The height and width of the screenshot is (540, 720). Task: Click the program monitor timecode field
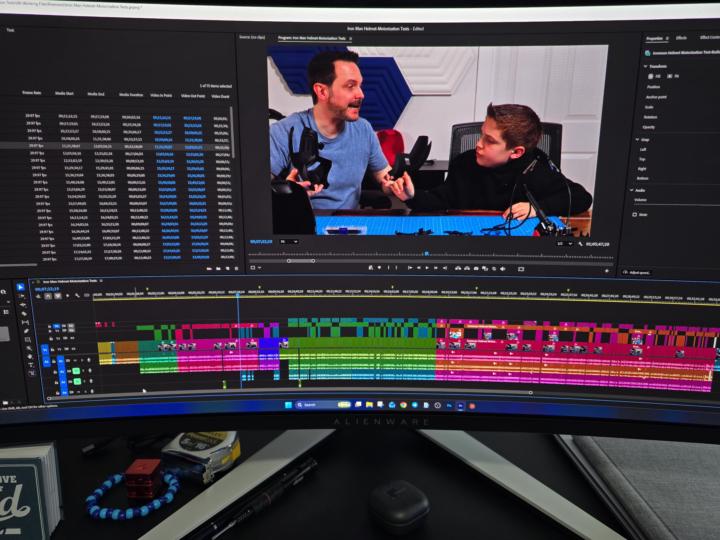click(x=261, y=241)
